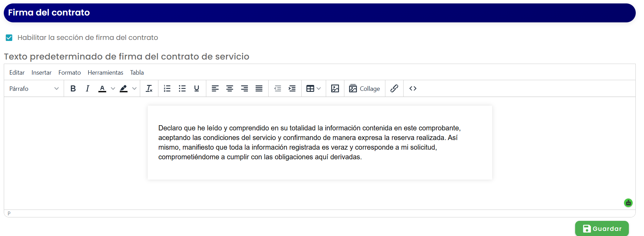Screen dimensions: 644x236
Task: Justify the paragraph text
Action: click(259, 88)
